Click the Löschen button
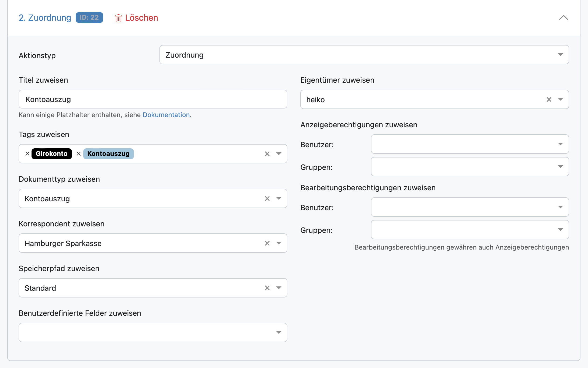This screenshot has height=368, width=588. click(x=141, y=18)
